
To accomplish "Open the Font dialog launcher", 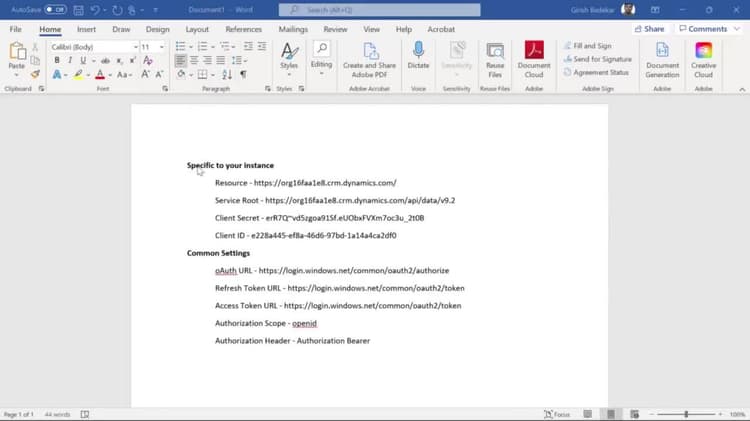I will tap(165, 89).
